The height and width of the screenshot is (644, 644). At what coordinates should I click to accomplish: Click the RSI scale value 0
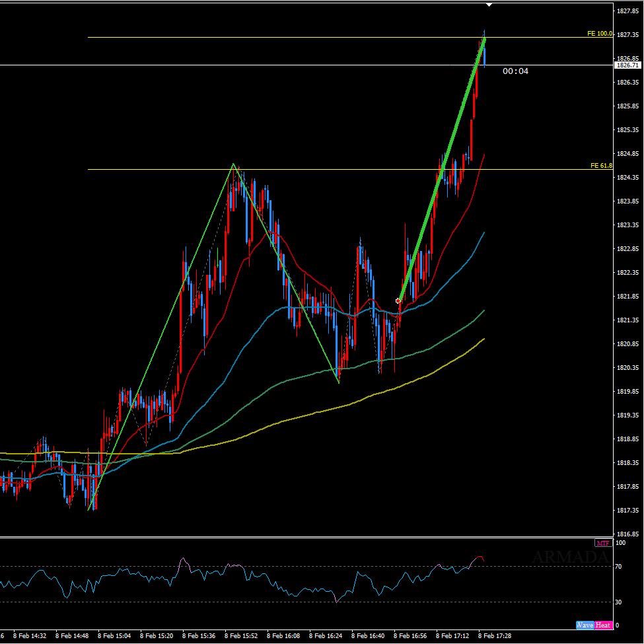[618, 626]
